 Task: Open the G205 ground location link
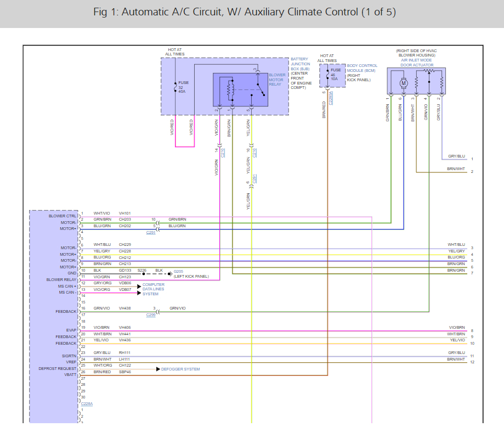coord(178,272)
